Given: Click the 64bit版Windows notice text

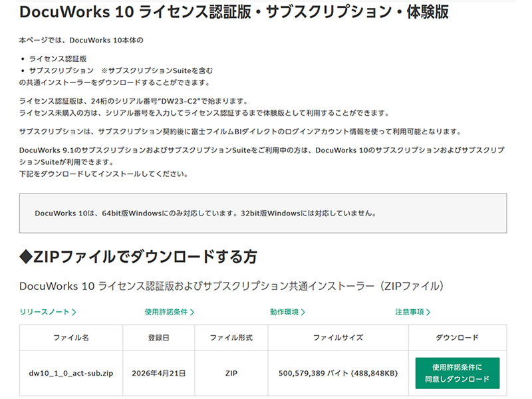Looking at the screenshot, I should pos(205,213).
